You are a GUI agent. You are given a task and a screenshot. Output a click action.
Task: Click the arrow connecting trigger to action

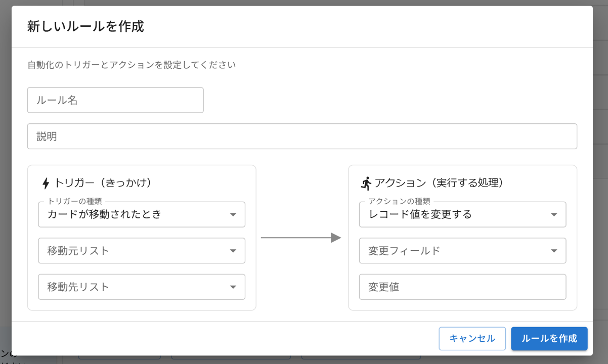click(302, 237)
